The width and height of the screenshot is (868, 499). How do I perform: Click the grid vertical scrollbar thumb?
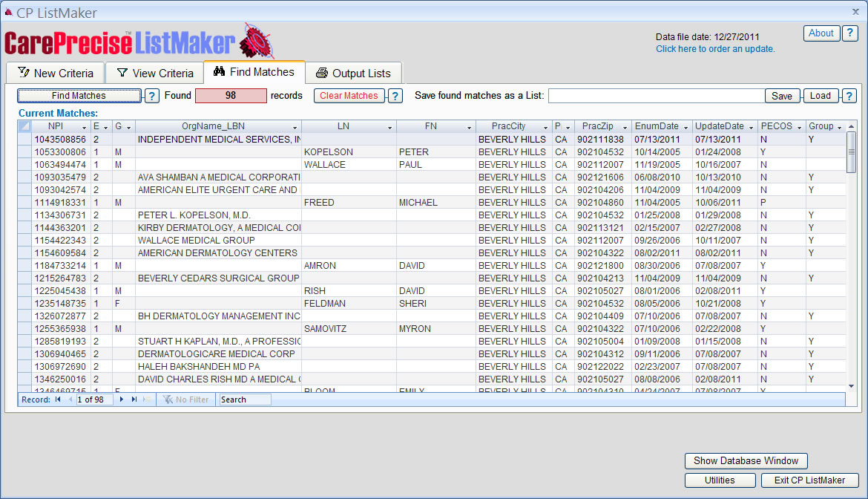pos(852,152)
